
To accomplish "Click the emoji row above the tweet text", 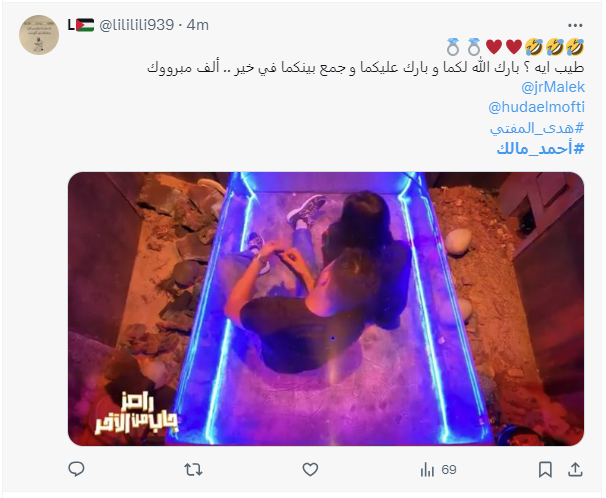I will pos(515,47).
